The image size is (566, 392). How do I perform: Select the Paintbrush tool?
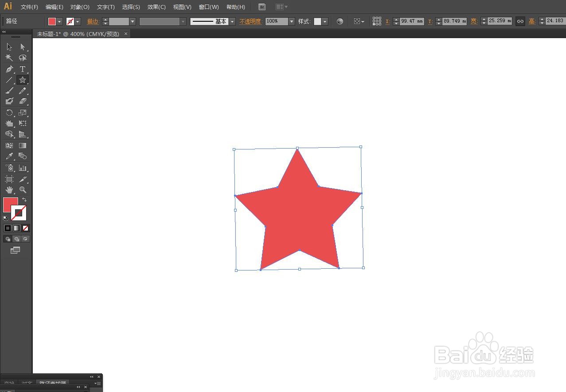(x=9, y=91)
